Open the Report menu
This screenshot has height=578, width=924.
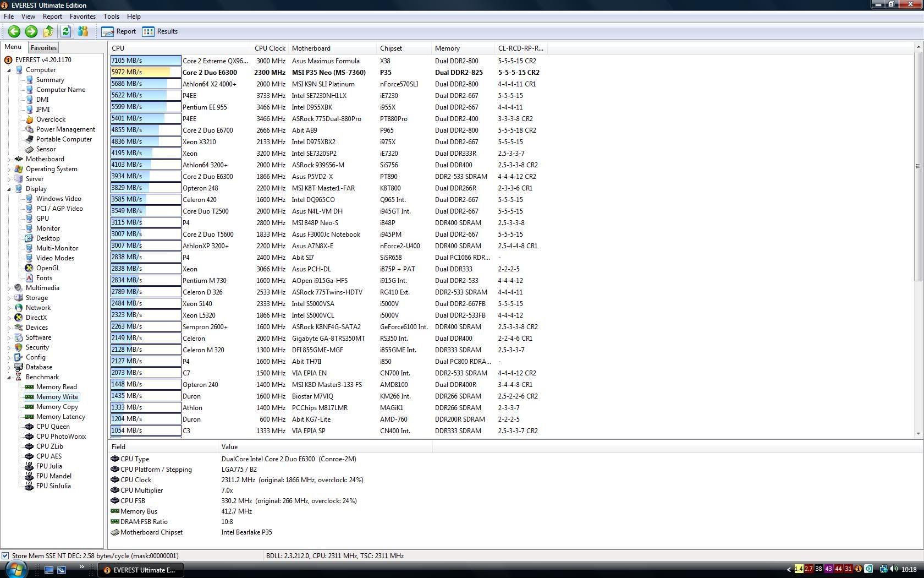pyautogui.click(x=52, y=17)
